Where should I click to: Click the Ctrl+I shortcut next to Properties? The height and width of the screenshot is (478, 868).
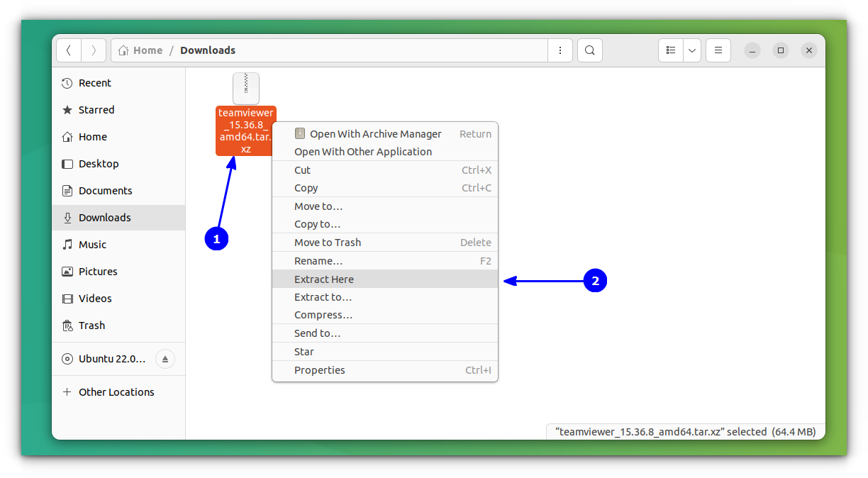479,370
